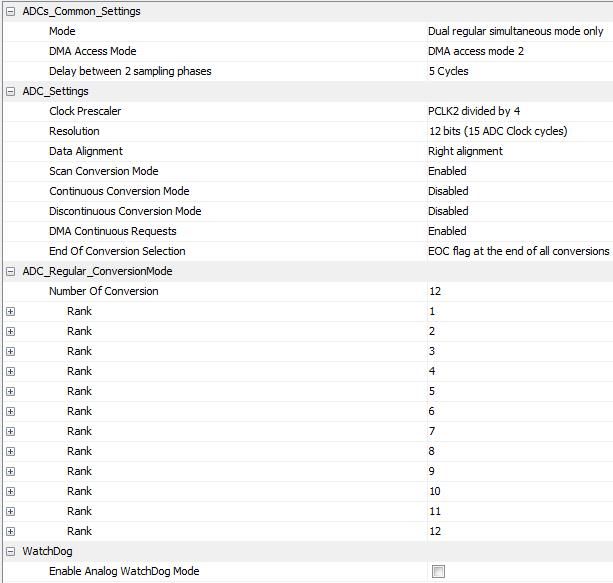Collapse the ADC_Regular_ConversionMode section

[10, 271]
